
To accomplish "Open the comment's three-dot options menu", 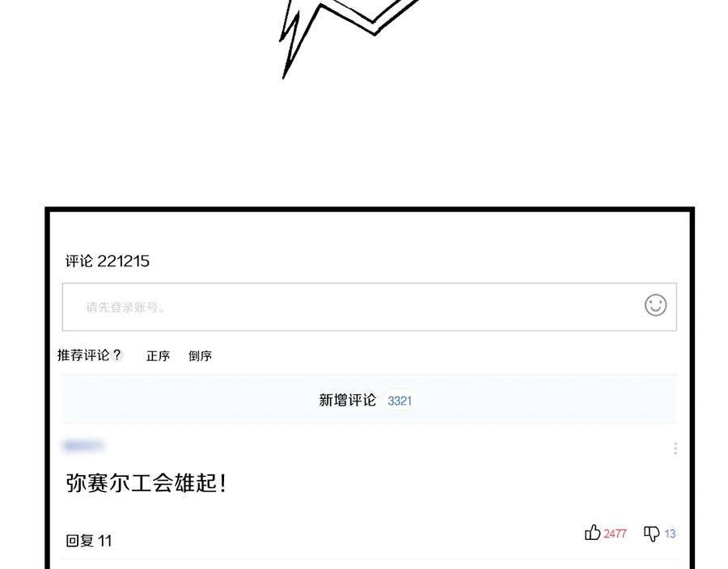I will (675, 448).
